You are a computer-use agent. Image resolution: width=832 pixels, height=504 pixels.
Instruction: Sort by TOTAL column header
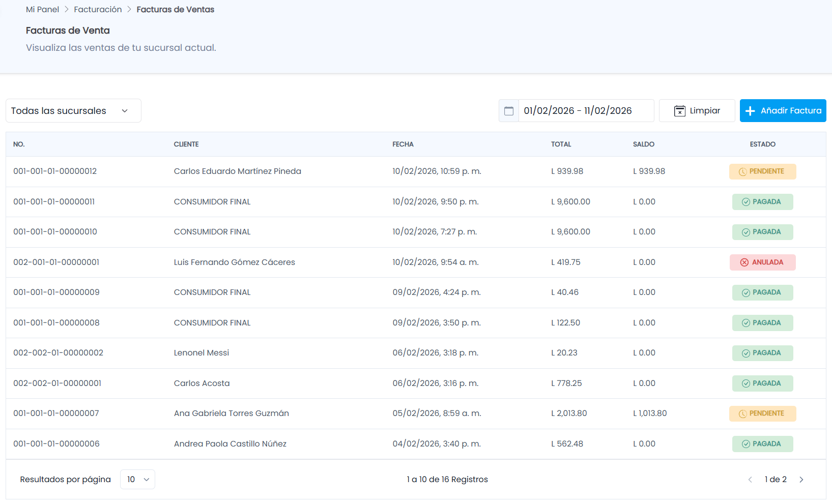(561, 144)
